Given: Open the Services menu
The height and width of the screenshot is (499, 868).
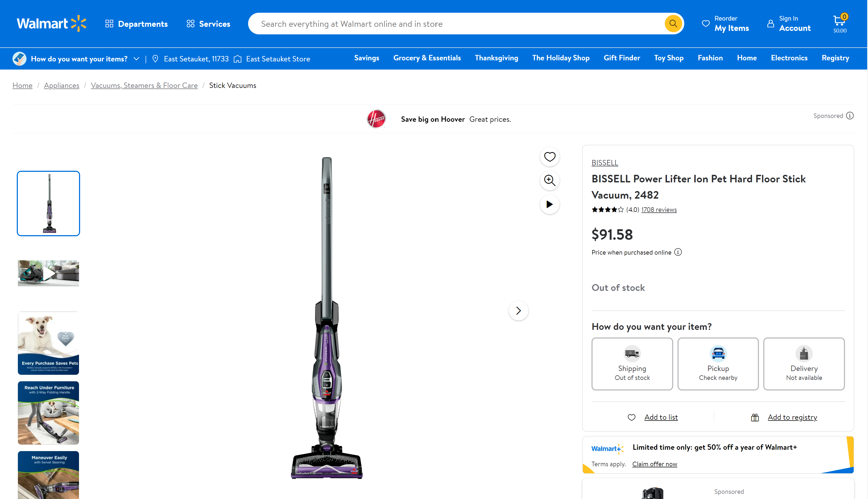Looking at the screenshot, I should pyautogui.click(x=208, y=24).
